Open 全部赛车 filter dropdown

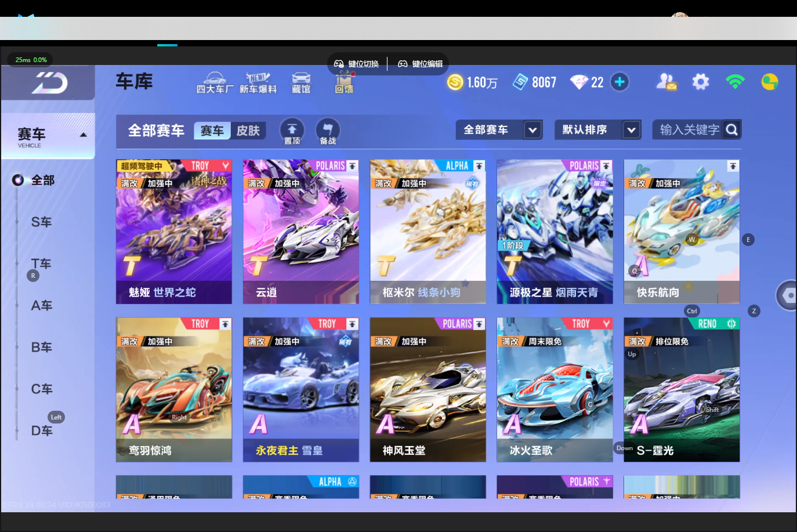(499, 129)
